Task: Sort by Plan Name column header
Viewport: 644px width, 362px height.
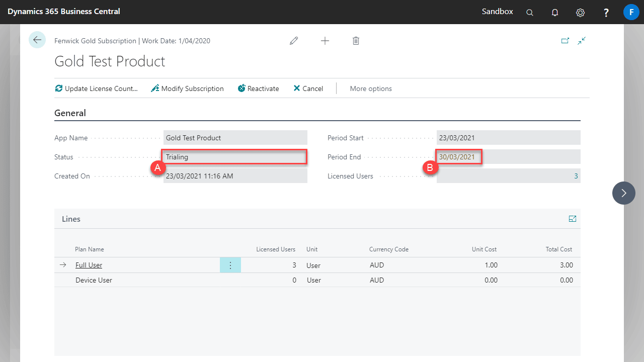Action: pyautogui.click(x=90, y=249)
